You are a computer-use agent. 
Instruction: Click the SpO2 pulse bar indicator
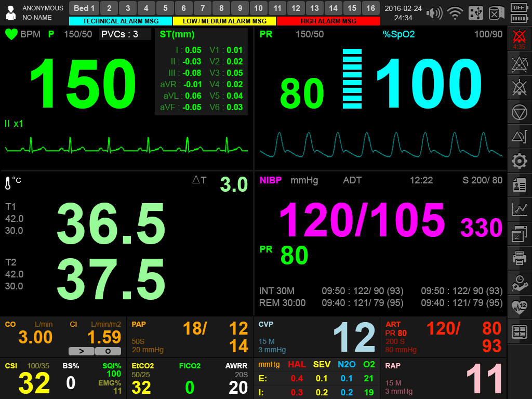coord(353,78)
